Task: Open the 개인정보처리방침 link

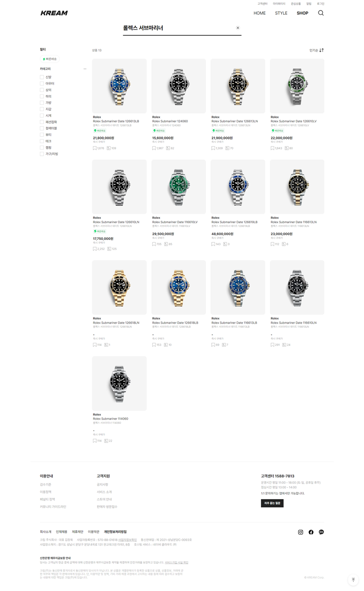Action: 115,532
